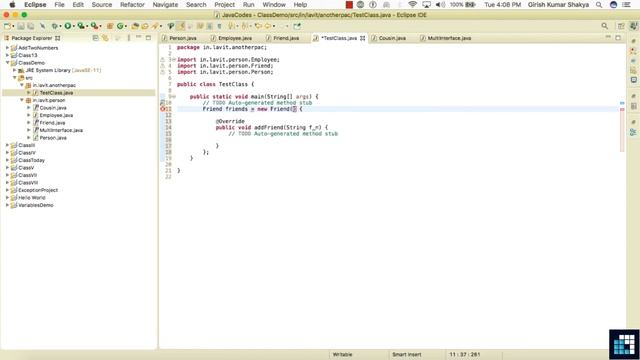Viewport: 640px width, 360px height.
Task: Open the Source menu
Action: point(102,4)
